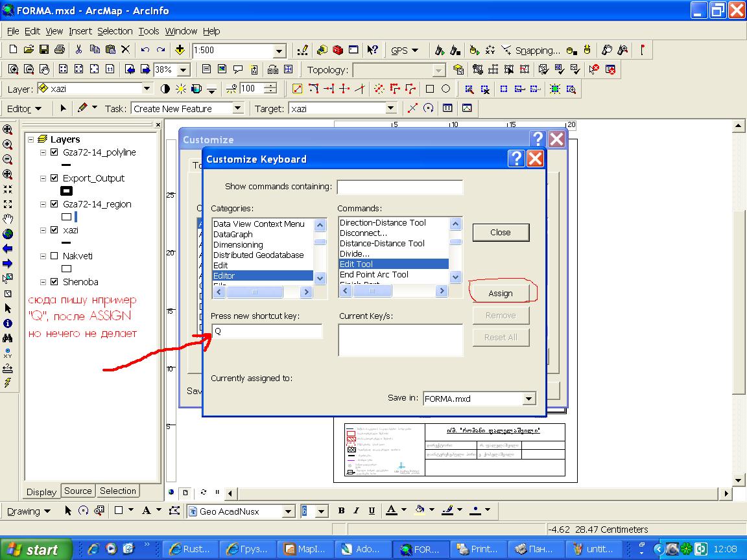The height and width of the screenshot is (560, 747).
Task: Uncheck the xazi layer checkbox
Action: coord(54,230)
